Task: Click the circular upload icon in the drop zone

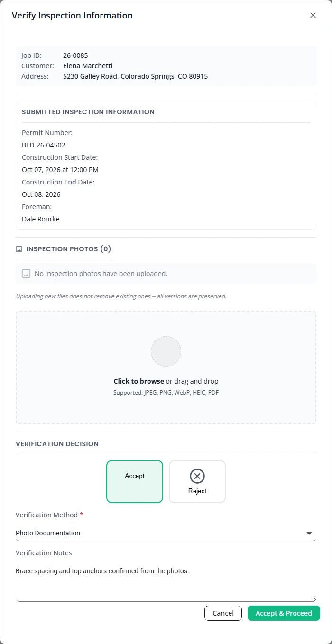Action: point(166,351)
